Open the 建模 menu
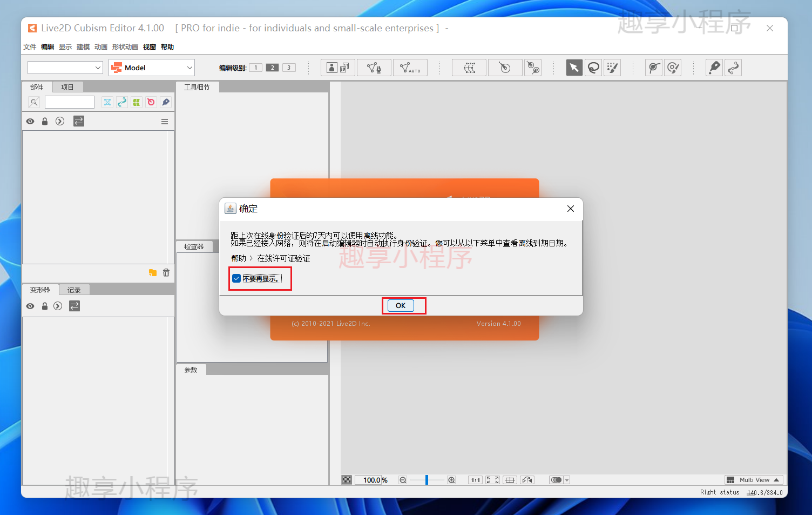 [83, 47]
